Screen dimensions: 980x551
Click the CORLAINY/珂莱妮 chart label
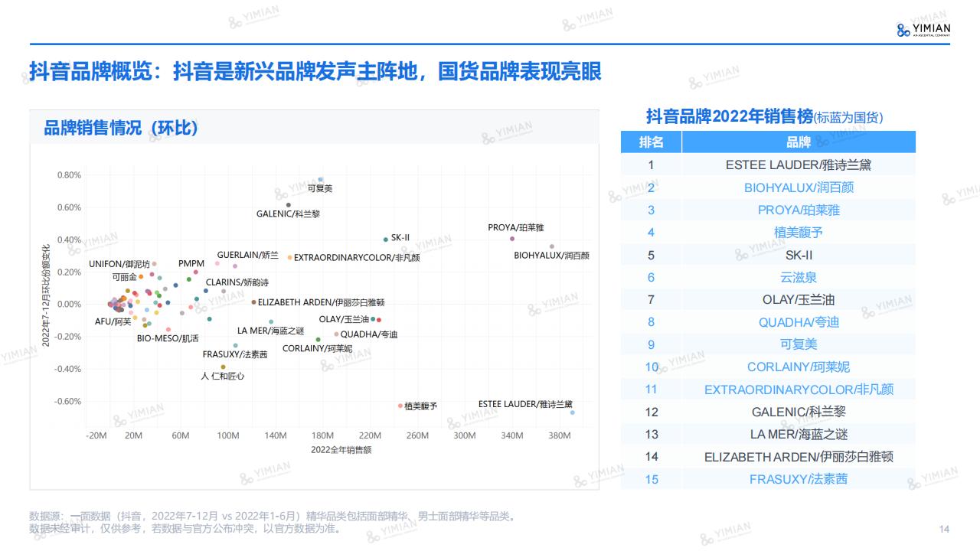[x=318, y=348]
